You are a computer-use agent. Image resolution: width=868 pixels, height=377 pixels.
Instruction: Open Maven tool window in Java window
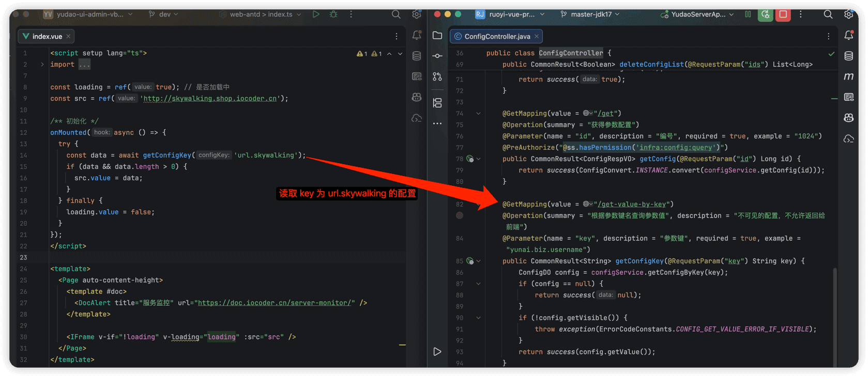[x=849, y=76]
